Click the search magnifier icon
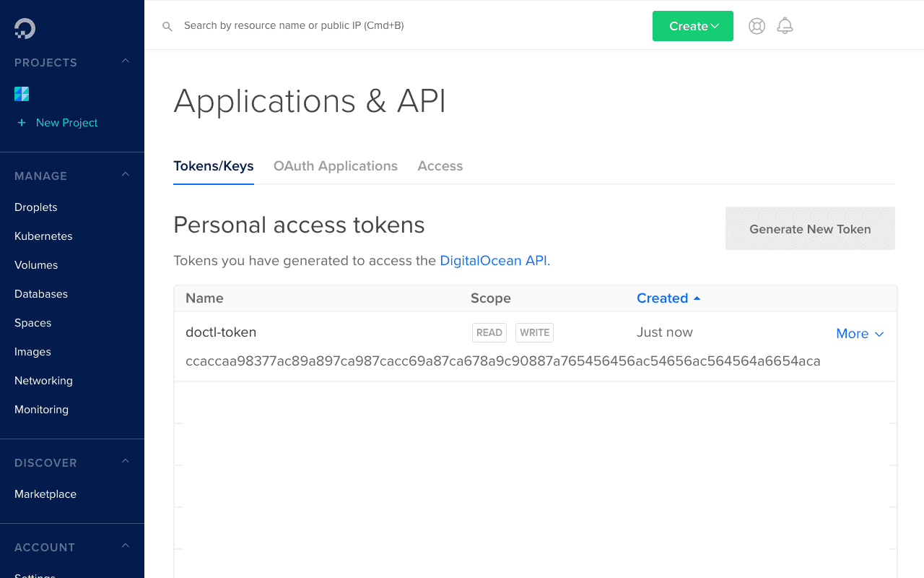Image resolution: width=924 pixels, height=578 pixels. [x=167, y=26]
